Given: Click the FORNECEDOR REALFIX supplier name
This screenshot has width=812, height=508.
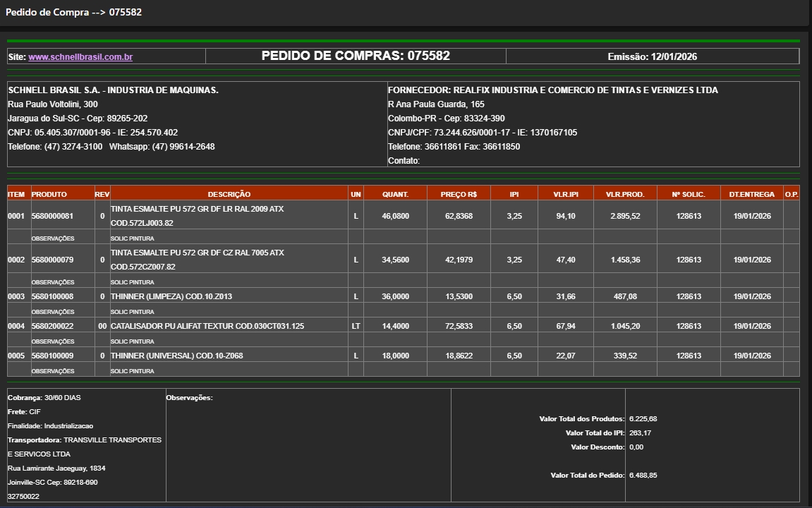Looking at the screenshot, I should pos(552,90).
